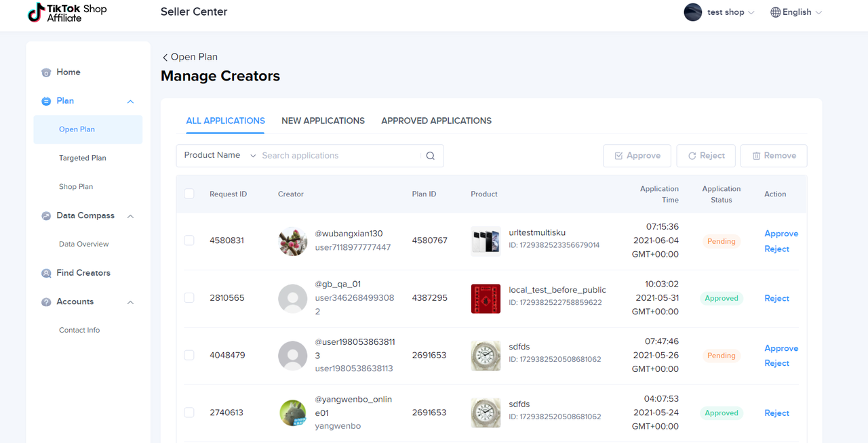The image size is (868, 443).
Task: Check the box for request 4580831
Action: coord(189,240)
